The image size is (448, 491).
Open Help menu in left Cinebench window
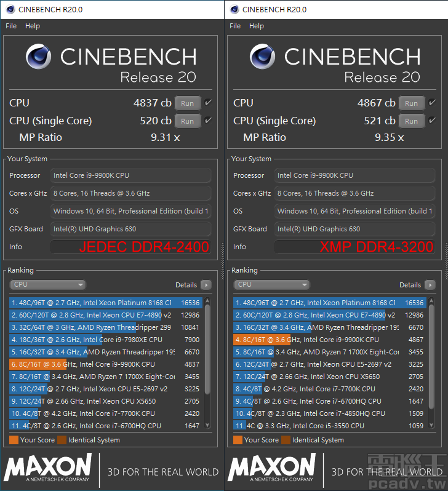33,26
